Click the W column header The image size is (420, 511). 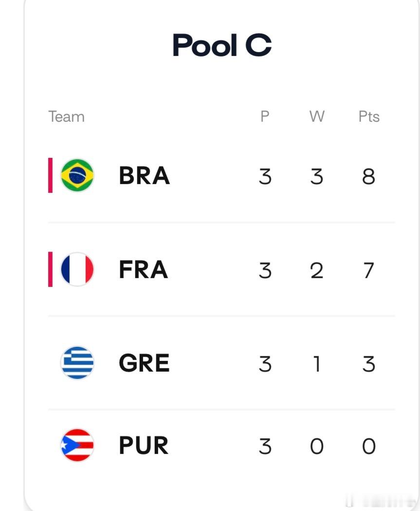pyautogui.click(x=317, y=116)
